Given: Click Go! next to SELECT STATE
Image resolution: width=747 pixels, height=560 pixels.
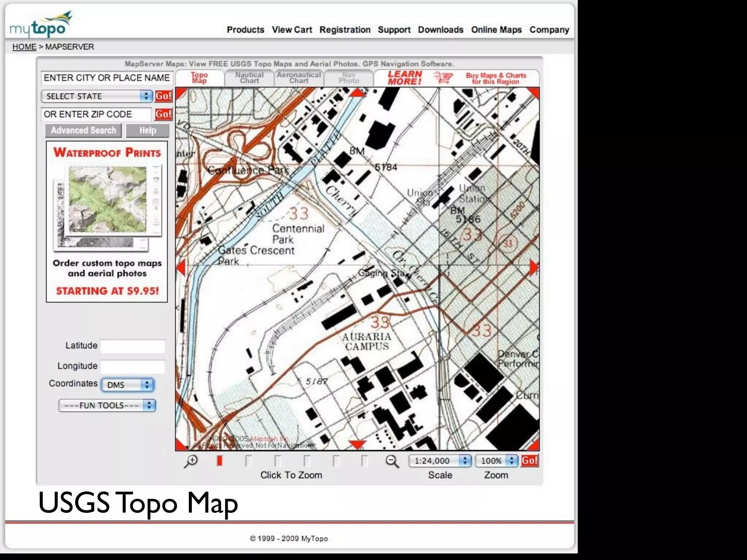Looking at the screenshot, I should point(163,96).
